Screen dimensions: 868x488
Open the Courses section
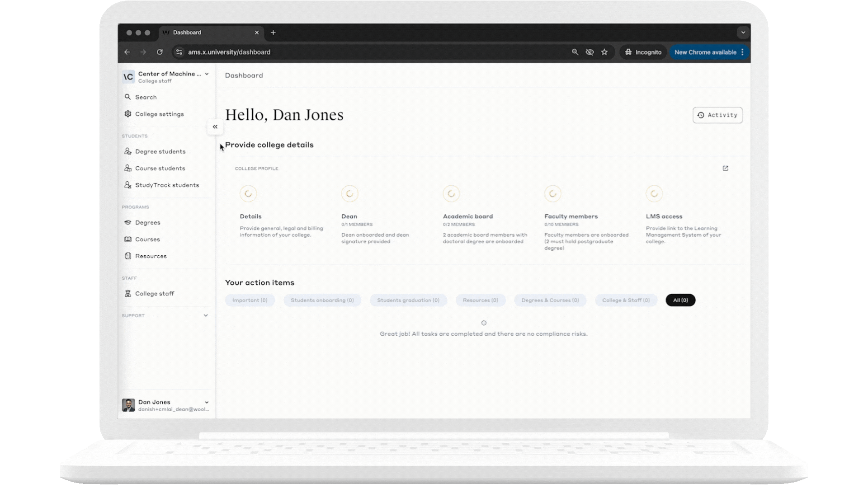(x=147, y=239)
